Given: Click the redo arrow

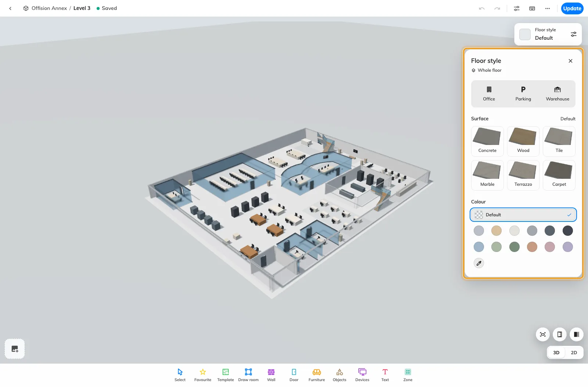Looking at the screenshot, I should click(x=497, y=8).
